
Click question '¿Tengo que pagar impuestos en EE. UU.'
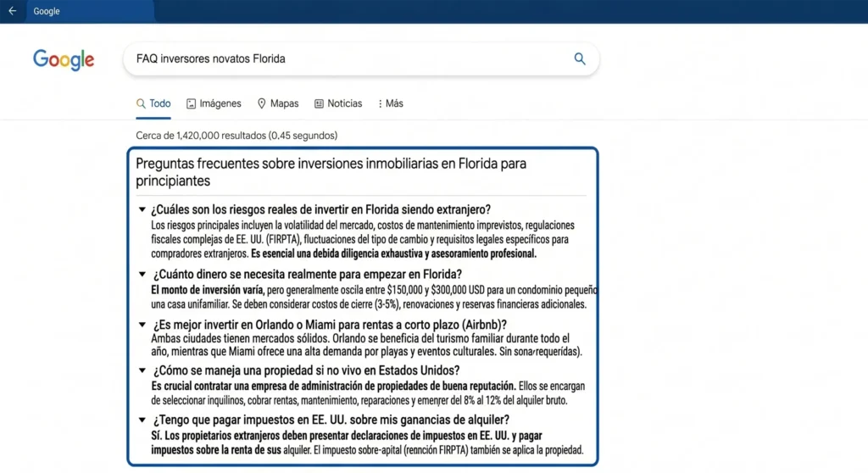tap(331, 420)
